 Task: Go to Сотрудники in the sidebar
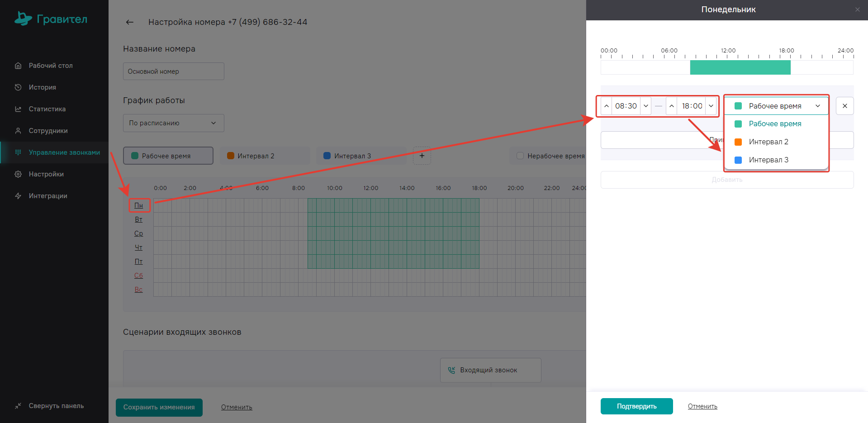pos(48,131)
